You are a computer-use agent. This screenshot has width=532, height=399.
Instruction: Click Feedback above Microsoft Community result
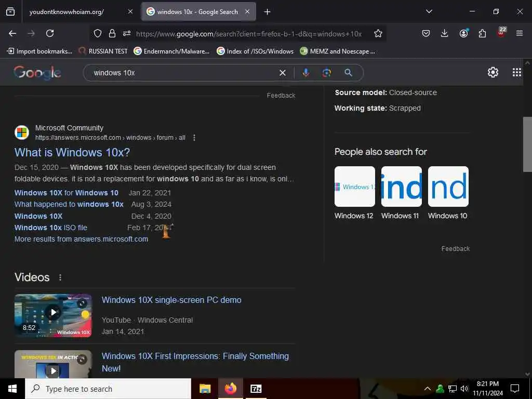281,96
